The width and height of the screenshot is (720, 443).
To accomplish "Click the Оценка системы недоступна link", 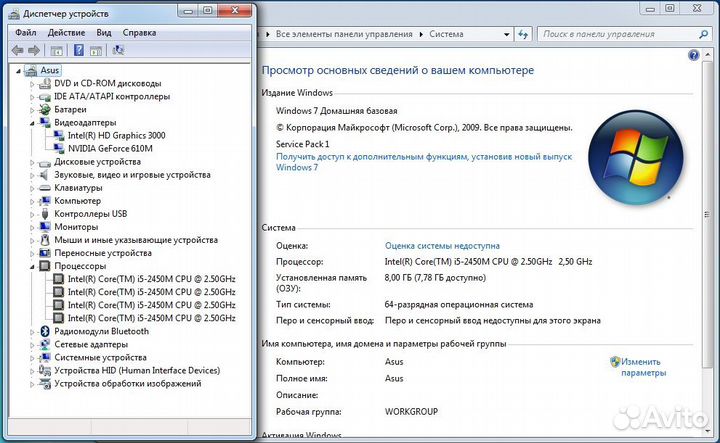I will (x=442, y=246).
